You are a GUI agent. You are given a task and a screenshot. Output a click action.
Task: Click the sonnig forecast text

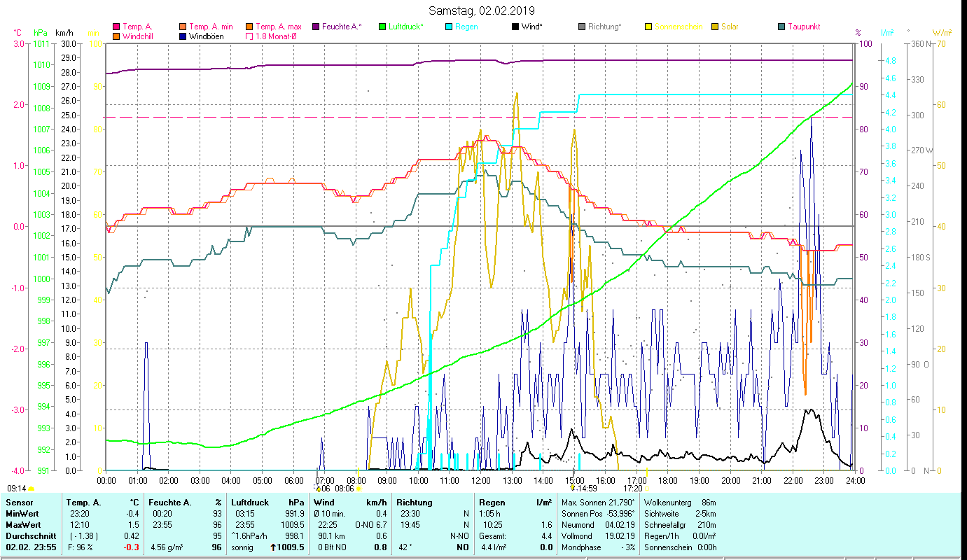pos(242,547)
